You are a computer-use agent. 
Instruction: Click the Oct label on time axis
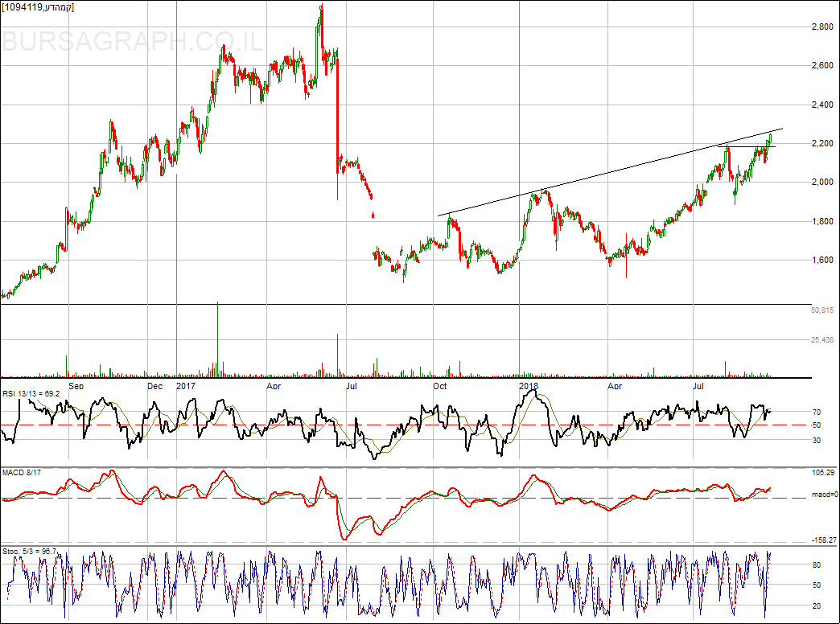coord(439,386)
